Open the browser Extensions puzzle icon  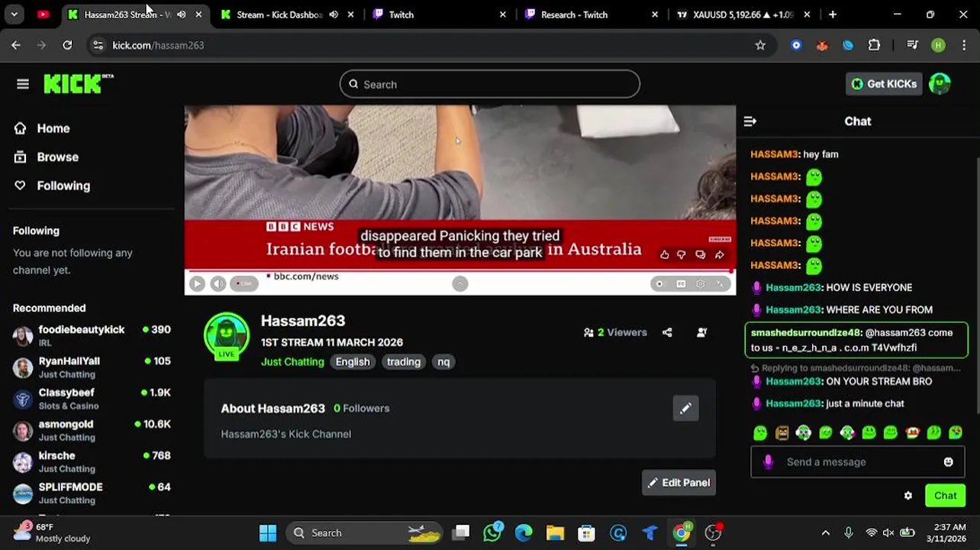(874, 45)
